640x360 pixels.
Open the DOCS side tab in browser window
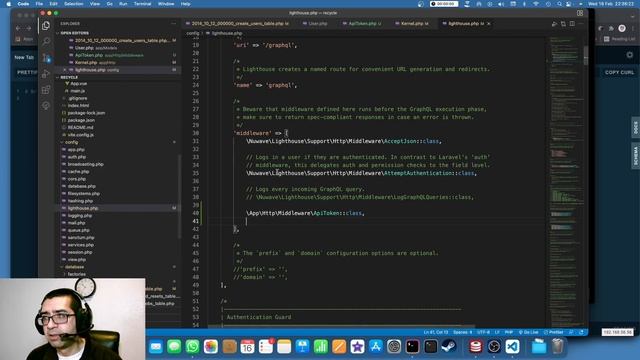pos(636,127)
